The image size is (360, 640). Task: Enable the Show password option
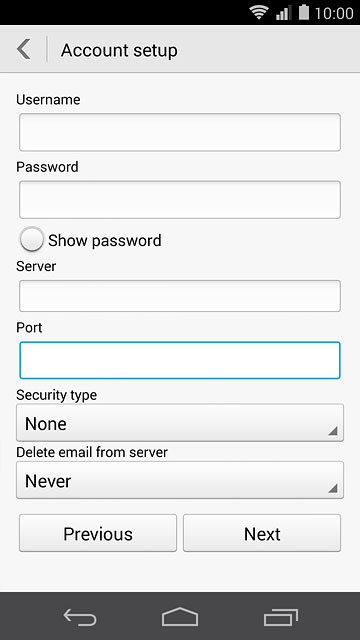[32, 239]
